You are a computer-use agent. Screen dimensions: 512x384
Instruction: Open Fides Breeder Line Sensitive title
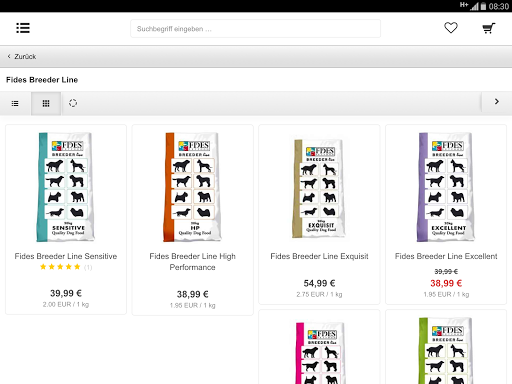pos(66,256)
